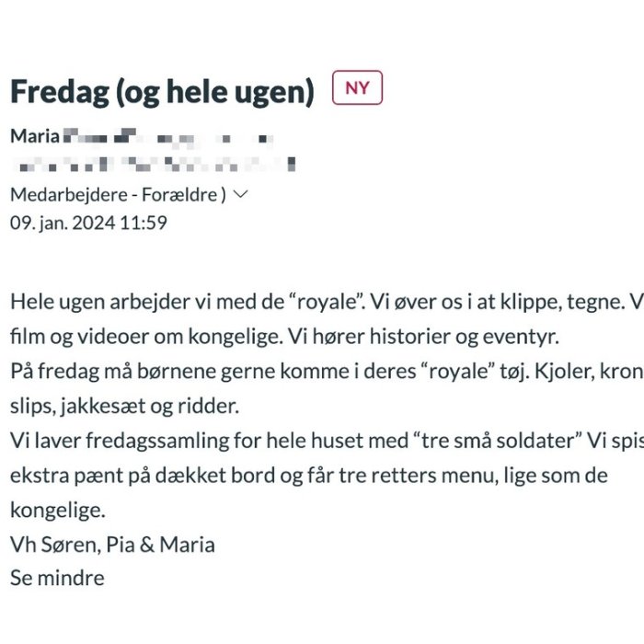Screen dimensions: 644x644
Task: Select the "Medarbejdere - Forældre" recipients label
Action: tap(118, 195)
